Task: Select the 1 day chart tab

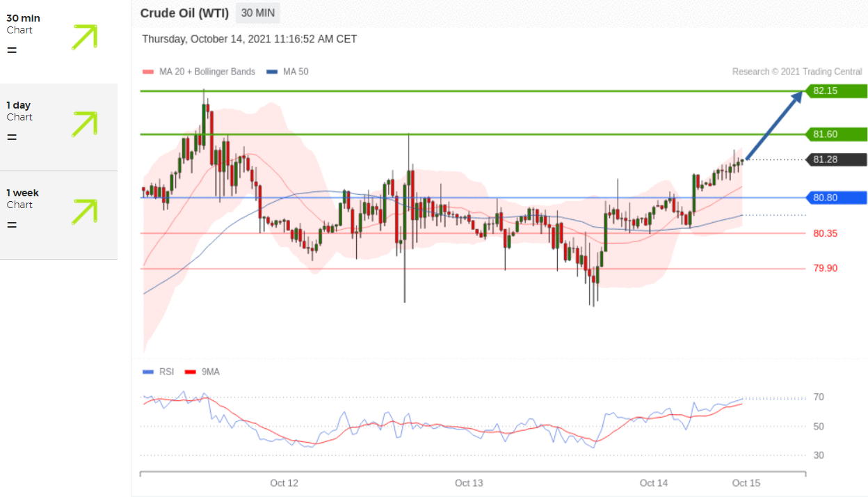Action: (58, 127)
